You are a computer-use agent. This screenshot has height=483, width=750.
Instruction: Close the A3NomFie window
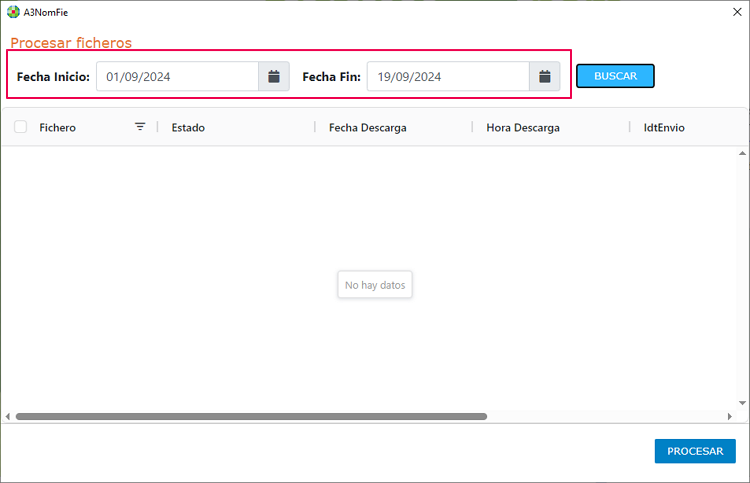(737, 12)
